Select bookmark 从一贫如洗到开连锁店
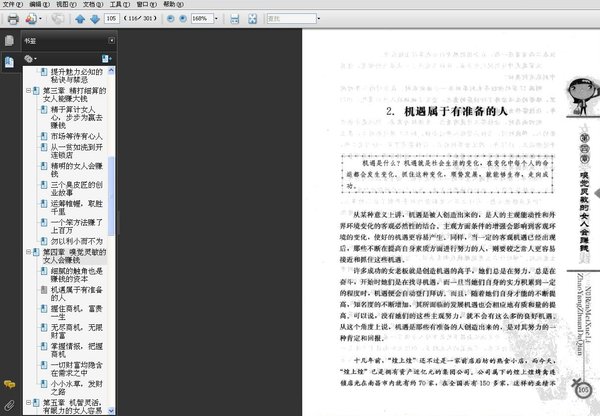600x416 pixels. 77,151
